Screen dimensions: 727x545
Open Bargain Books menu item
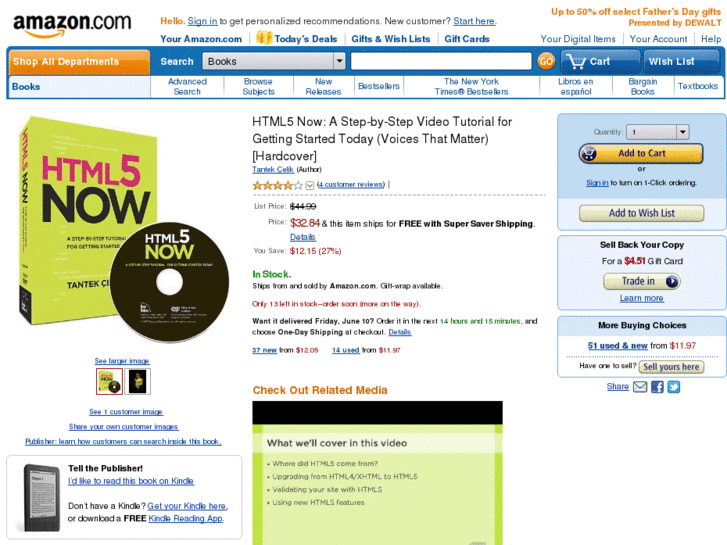tap(643, 87)
